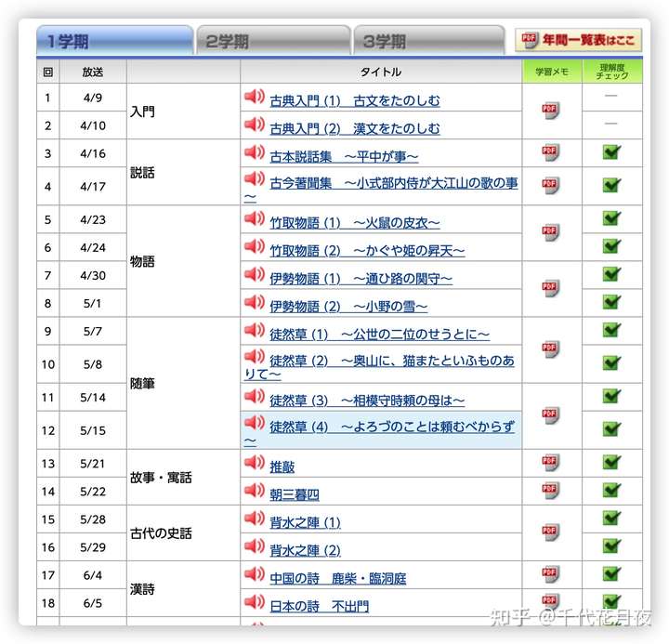Play audio for 古今著聞集 lesson
The width and height of the screenshot is (669, 644).
click(255, 178)
